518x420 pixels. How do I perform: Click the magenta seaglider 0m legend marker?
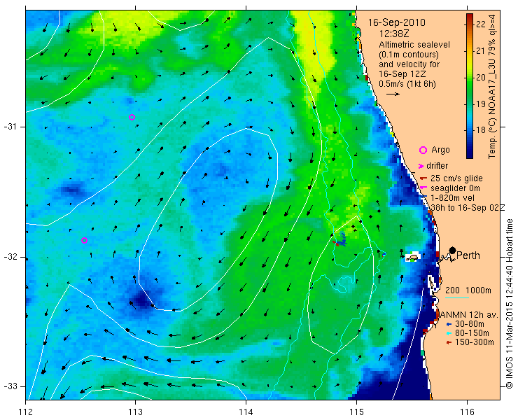pos(423,188)
